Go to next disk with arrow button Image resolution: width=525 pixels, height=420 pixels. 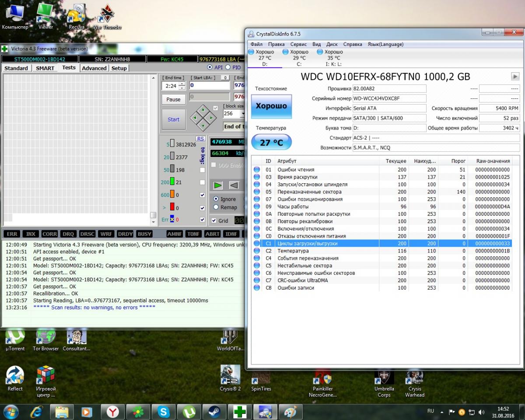tap(515, 77)
